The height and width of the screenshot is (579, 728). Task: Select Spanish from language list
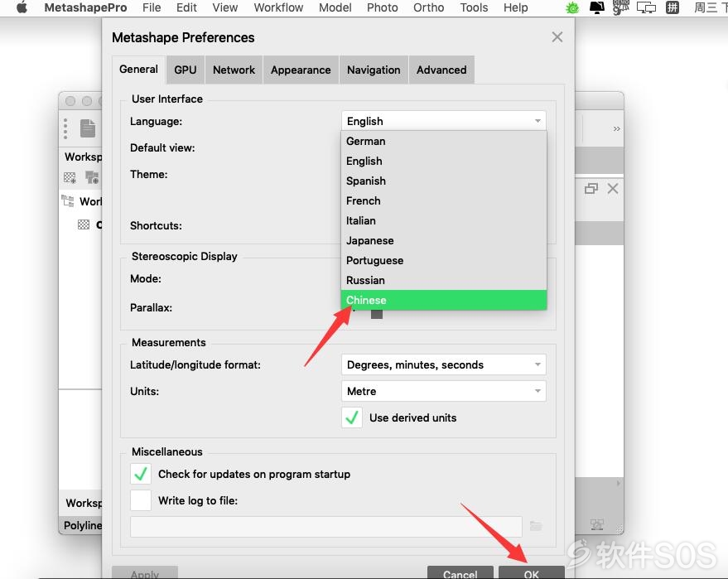coord(443,181)
